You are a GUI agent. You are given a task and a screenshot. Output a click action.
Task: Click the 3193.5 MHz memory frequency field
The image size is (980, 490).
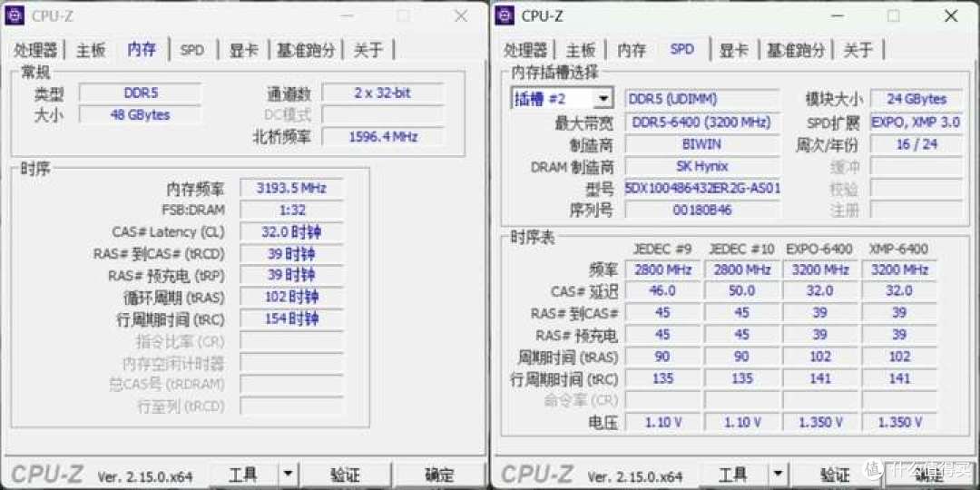pyautogui.click(x=291, y=188)
